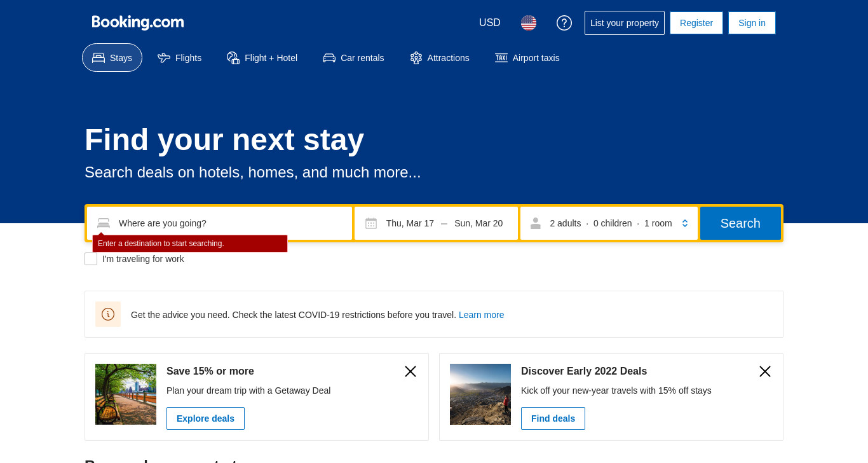Screen dimensions: 868x463
Task: Click the Explore deals button
Action: pos(205,418)
